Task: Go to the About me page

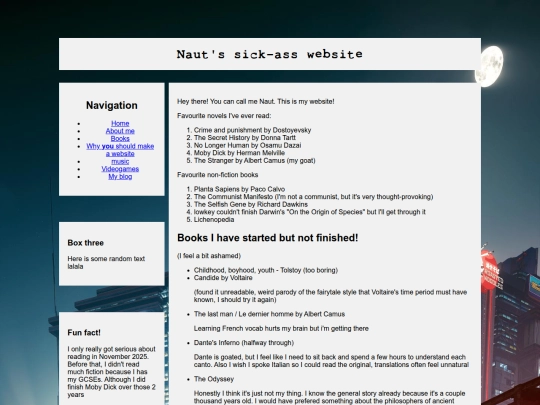Action: (x=120, y=131)
